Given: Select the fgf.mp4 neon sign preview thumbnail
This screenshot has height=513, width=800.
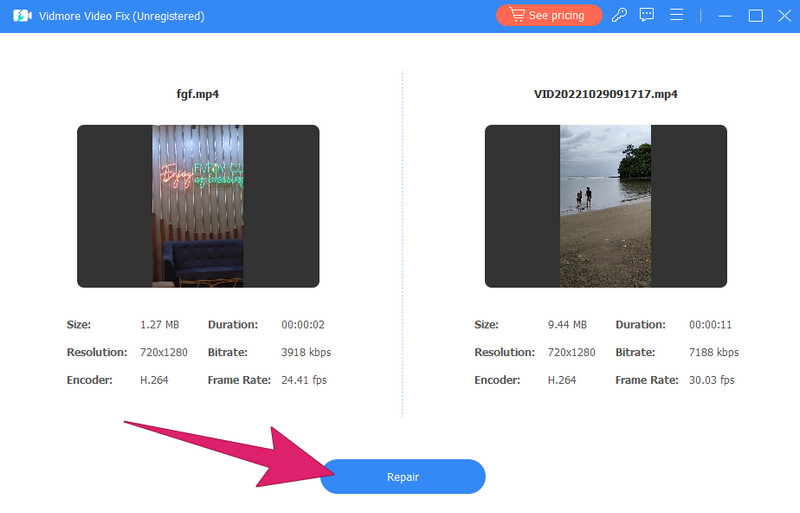Looking at the screenshot, I should tap(198, 206).
